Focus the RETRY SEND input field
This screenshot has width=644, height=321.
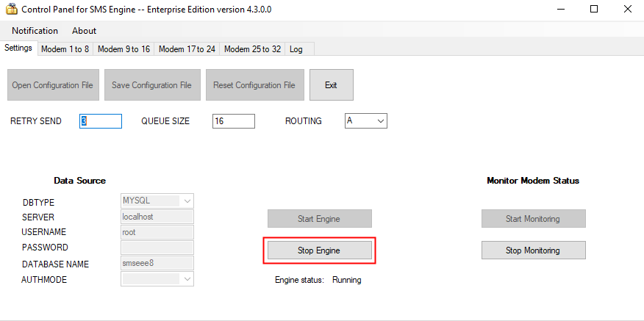101,121
